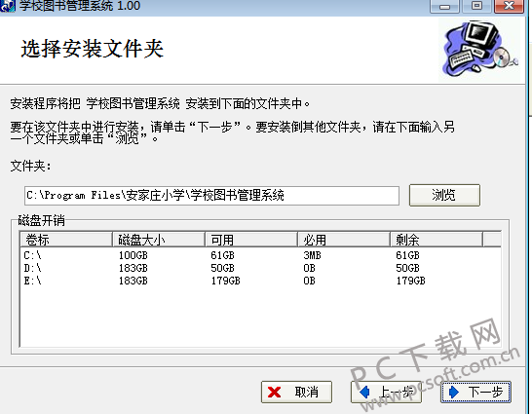Click the 浏览 browse button

(444, 195)
